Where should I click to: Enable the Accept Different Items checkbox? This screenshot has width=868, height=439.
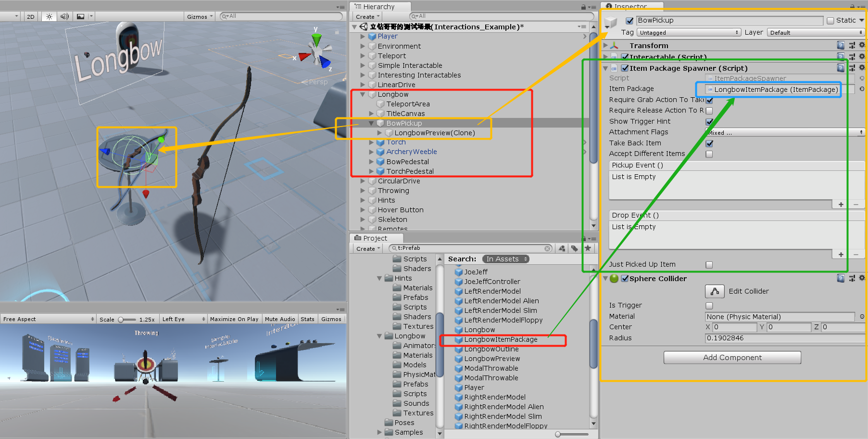point(709,154)
